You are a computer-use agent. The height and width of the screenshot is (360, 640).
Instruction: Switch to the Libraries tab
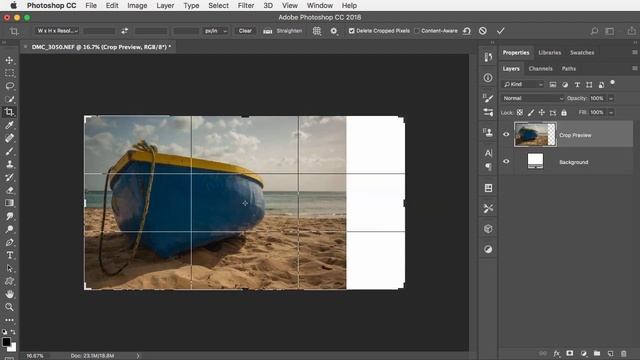pos(550,53)
